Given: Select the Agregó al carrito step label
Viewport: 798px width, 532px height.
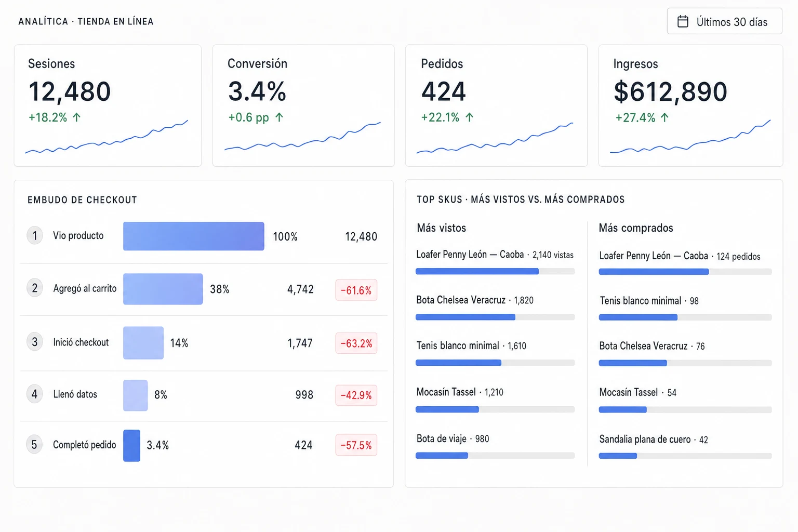Looking at the screenshot, I should click(85, 288).
